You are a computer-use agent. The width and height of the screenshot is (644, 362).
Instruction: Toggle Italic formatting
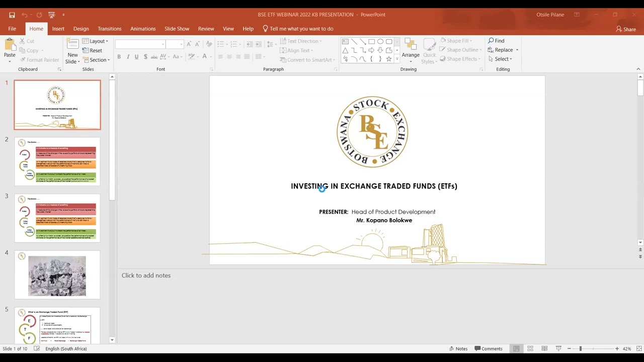128,57
